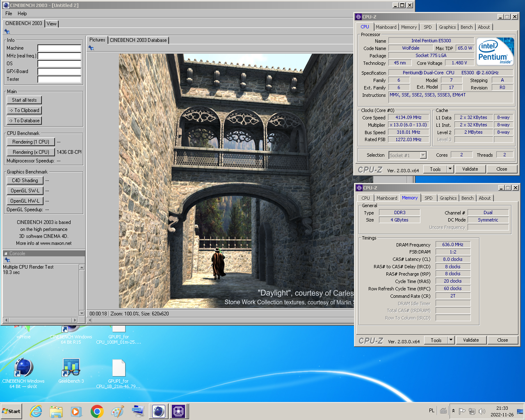Open About tab in lower CPU-Z window

click(484, 198)
